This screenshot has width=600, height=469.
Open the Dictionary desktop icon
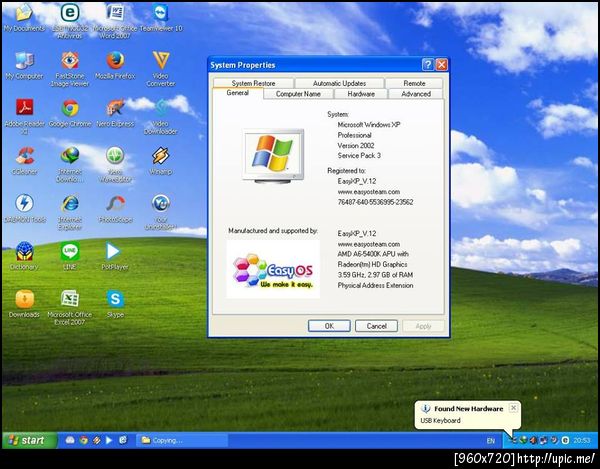point(24,256)
